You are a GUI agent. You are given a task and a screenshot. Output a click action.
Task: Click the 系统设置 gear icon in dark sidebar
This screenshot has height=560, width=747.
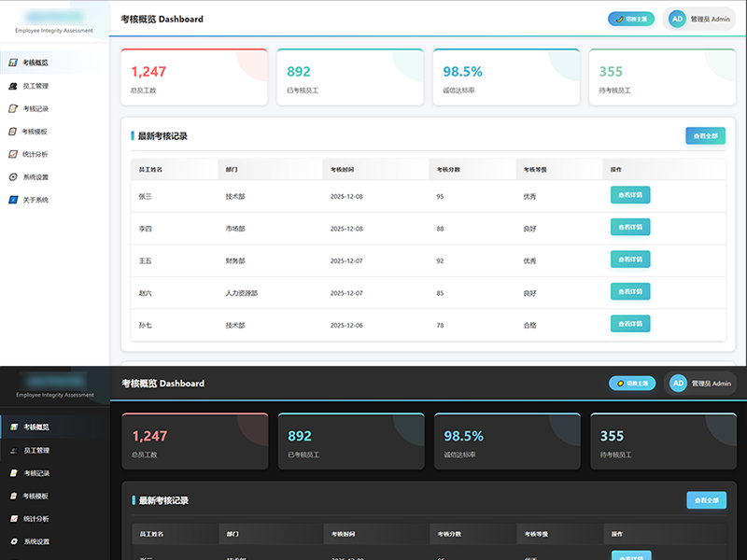pyautogui.click(x=14, y=541)
